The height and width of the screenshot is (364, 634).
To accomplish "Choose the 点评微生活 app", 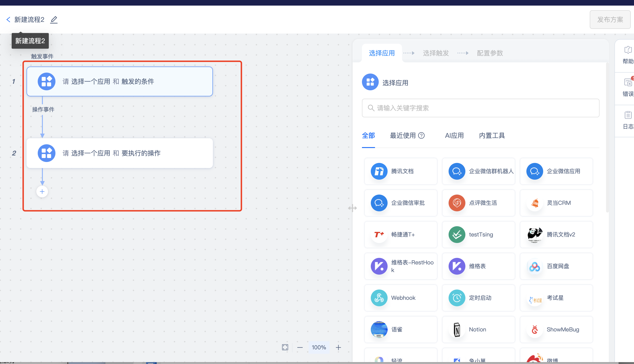I will pyautogui.click(x=478, y=203).
